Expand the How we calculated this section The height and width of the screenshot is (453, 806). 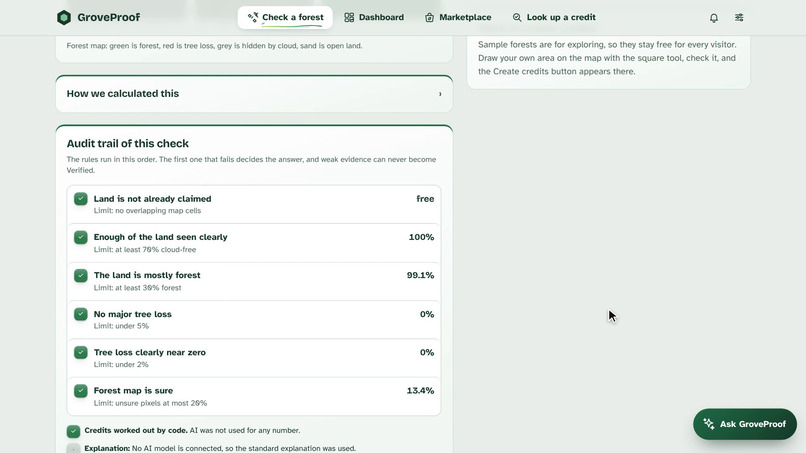[x=254, y=94]
